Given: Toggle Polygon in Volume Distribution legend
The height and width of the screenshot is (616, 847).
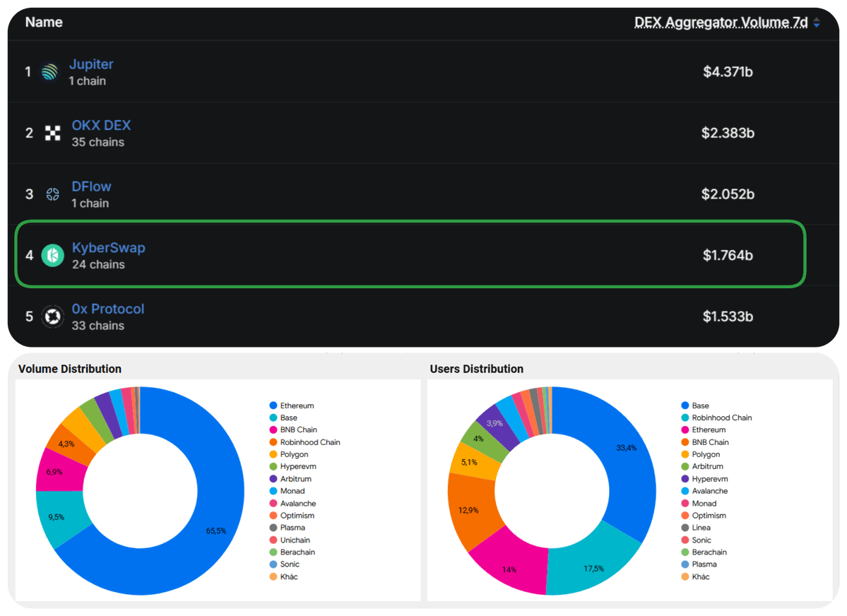Looking at the screenshot, I should (x=289, y=454).
